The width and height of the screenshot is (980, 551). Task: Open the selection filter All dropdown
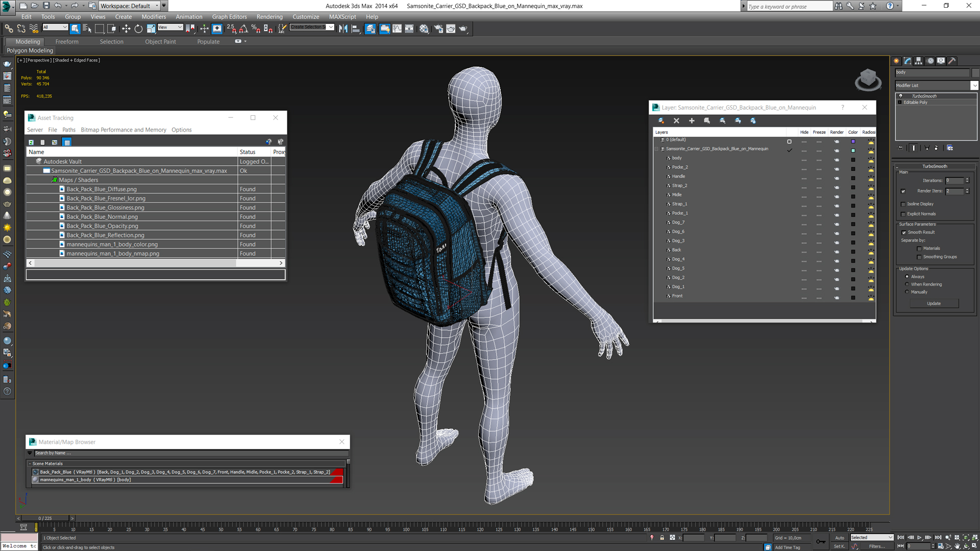point(55,28)
